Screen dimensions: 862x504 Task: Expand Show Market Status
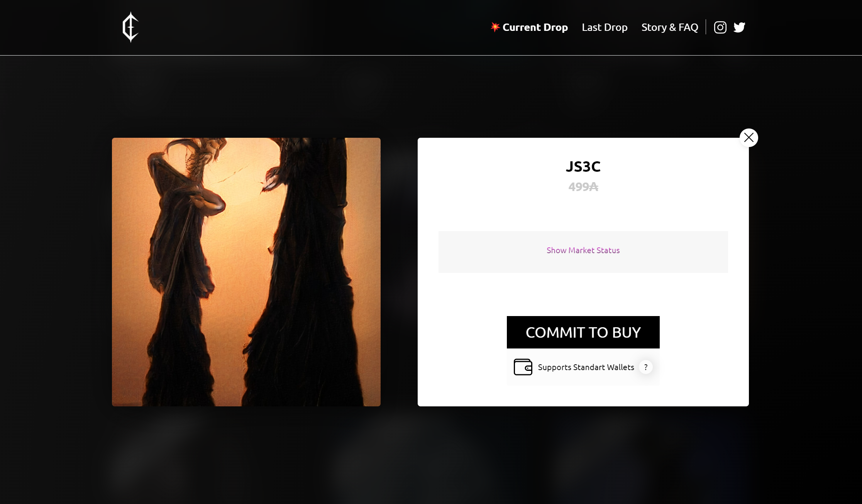coord(583,250)
